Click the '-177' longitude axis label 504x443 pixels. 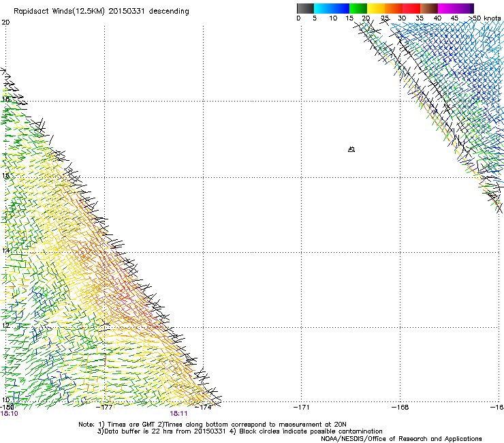pyautogui.click(x=104, y=408)
